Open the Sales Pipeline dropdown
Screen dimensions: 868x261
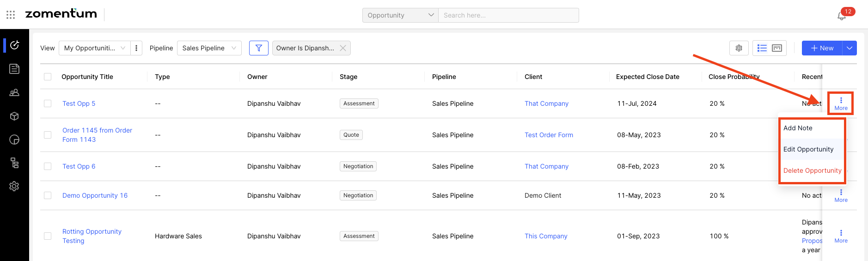[209, 48]
